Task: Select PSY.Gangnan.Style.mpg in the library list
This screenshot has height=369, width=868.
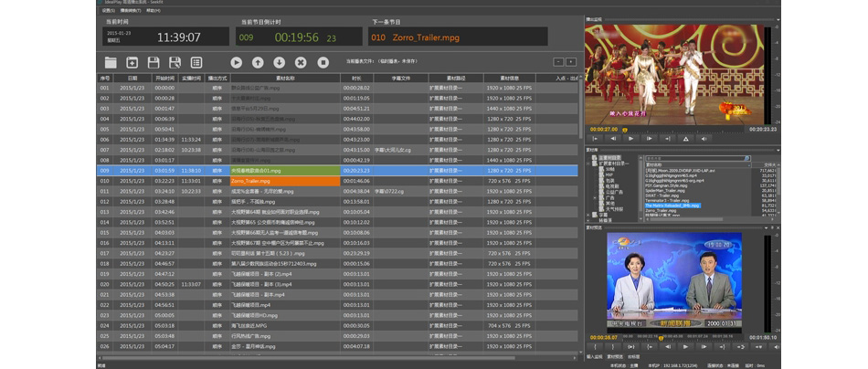Action: (666, 186)
